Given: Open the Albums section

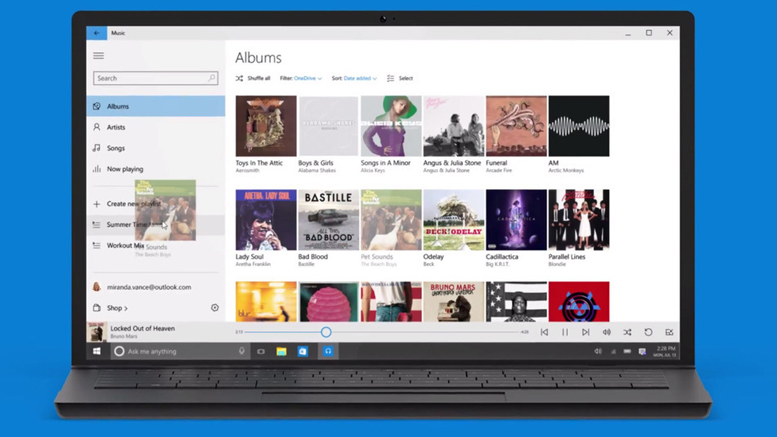Looking at the screenshot, I should (156, 106).
